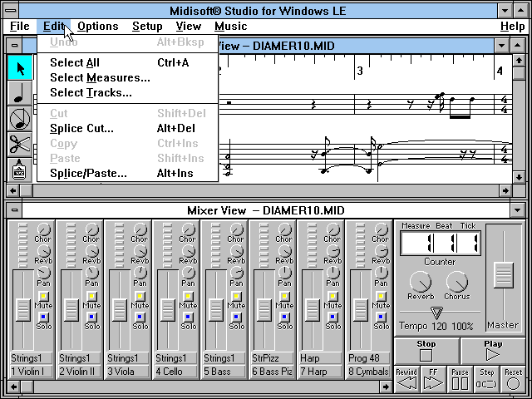
Task: Choose Splice Cut... menu entry
Action: coord(127,128)
